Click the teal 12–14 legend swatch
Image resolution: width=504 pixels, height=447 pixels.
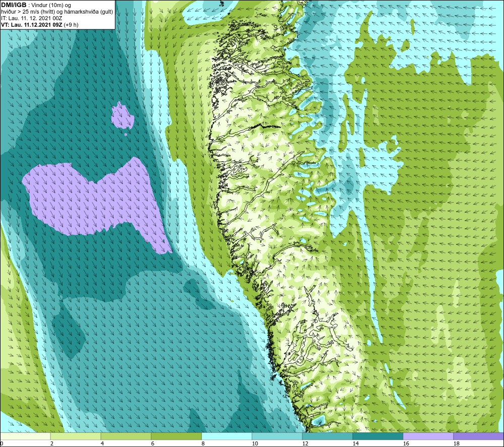click(327, 436)
